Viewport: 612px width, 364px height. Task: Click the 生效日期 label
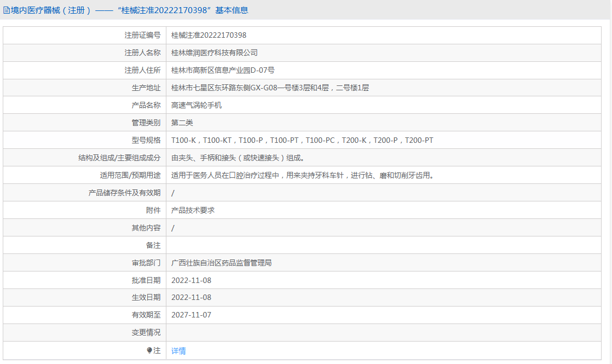point(146,297)
